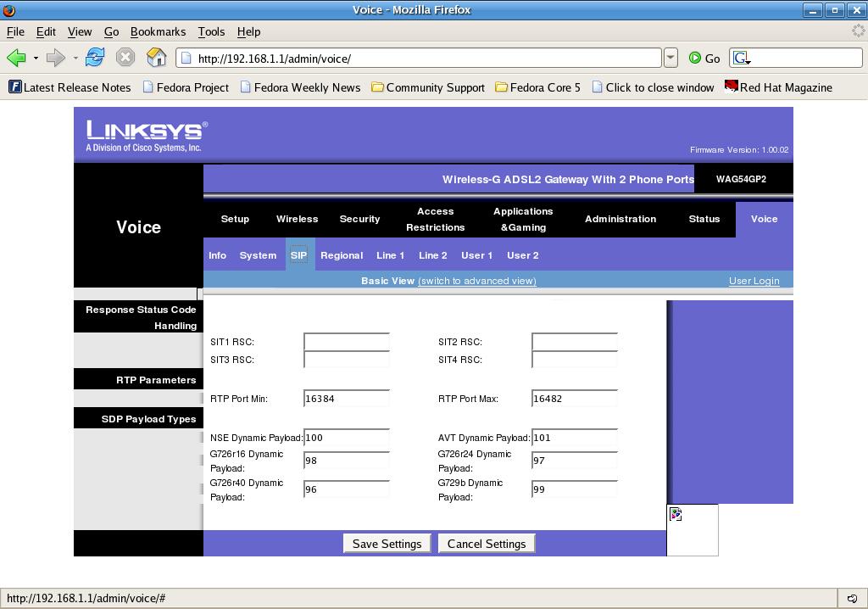Image resolution: width=868 pixels, height=609 pixels.
Task: Click the Stop loading icon
Action: point(125,58)
